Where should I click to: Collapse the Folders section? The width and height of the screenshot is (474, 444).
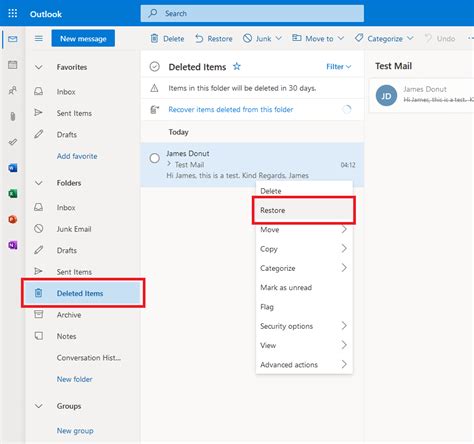click(x=39, y=183)
